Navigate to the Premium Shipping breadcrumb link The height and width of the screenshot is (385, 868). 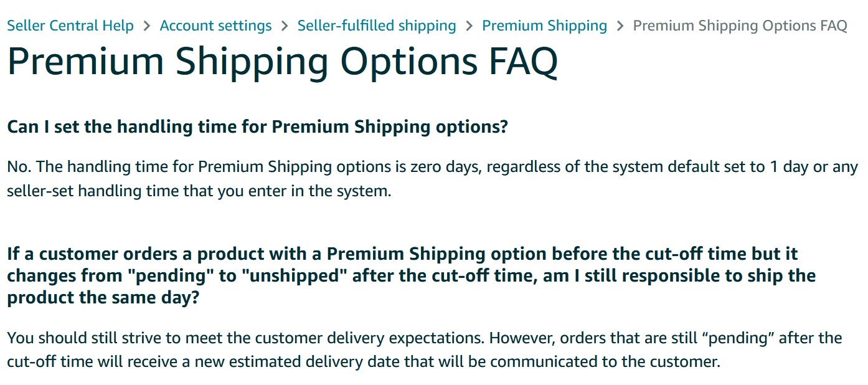(x=544, y=26)
